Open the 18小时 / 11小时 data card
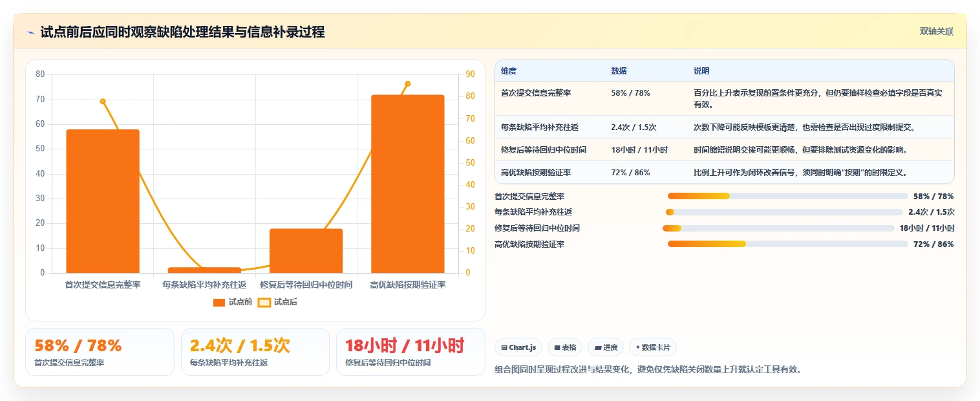Viewport: 980px width, 401px height. (410, 352)
